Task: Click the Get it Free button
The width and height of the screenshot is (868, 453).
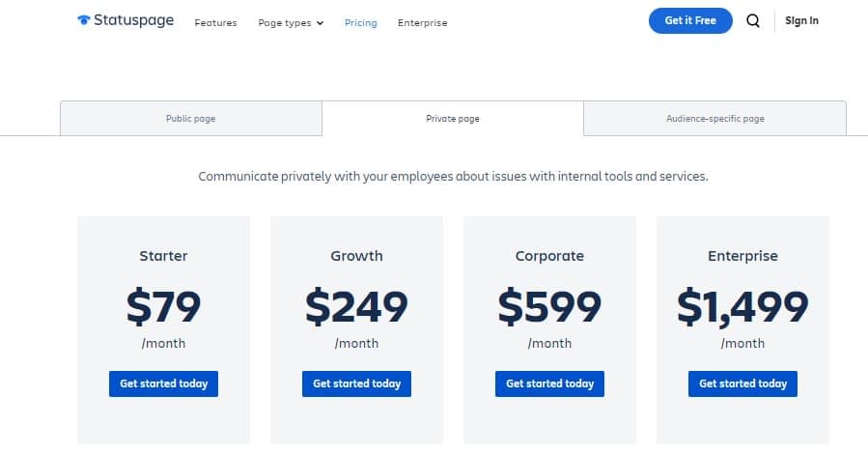Action: (x=690, y=20)
